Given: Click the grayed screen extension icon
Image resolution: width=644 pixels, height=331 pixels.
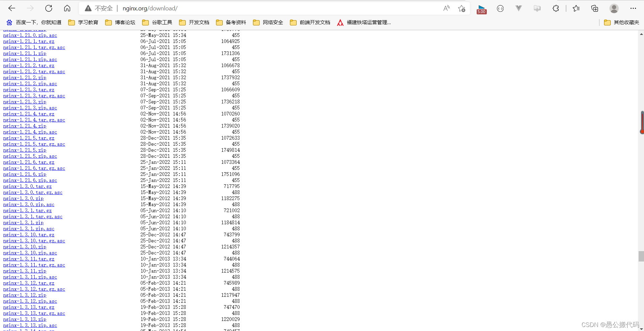Looking at the screenshot, I should pos(537,8).
